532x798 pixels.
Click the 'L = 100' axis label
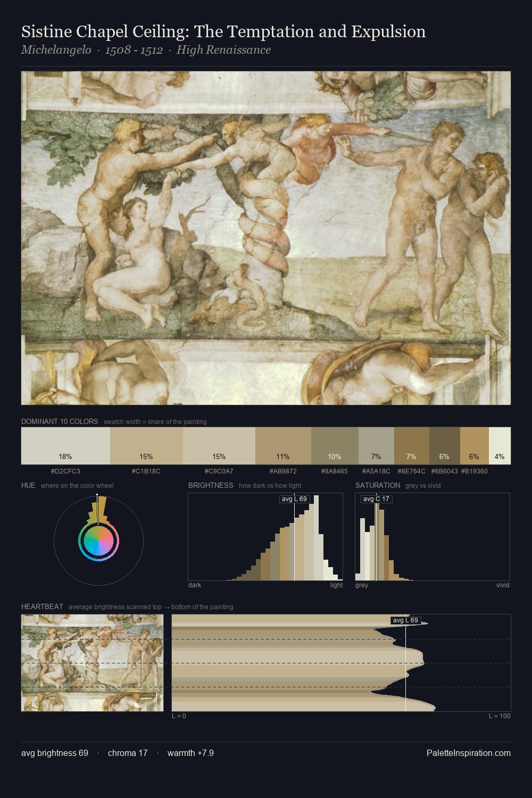point(500,716)
